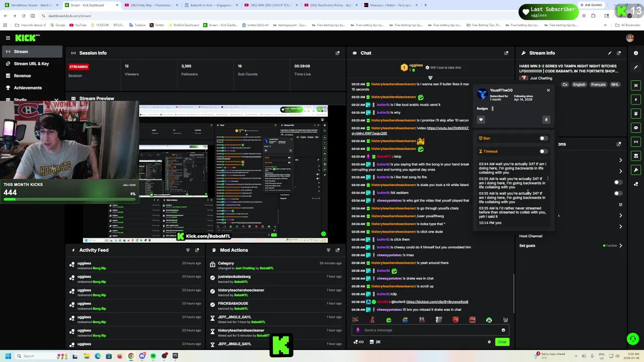The height and width of the screenshot is (362, 644).
Task: Insert the W emote
Action: click(506, 320)
